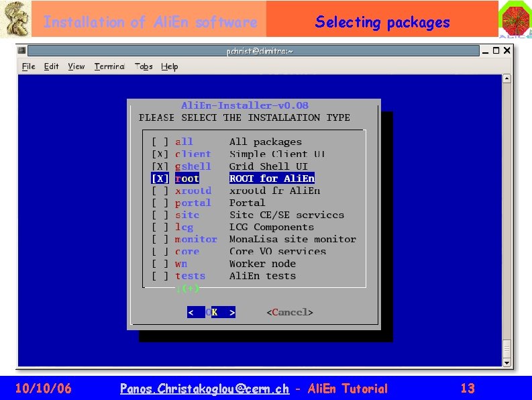The image size is (532, 400).
Task: Maximize the pchrist@dimitra terminal window
Action: (496, 50)
